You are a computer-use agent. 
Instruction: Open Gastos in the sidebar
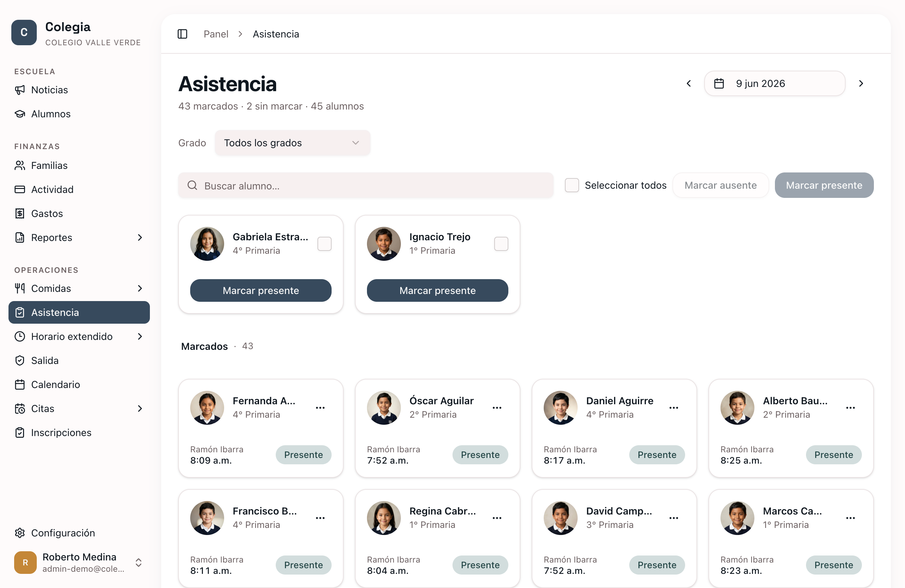click(79, 213)
